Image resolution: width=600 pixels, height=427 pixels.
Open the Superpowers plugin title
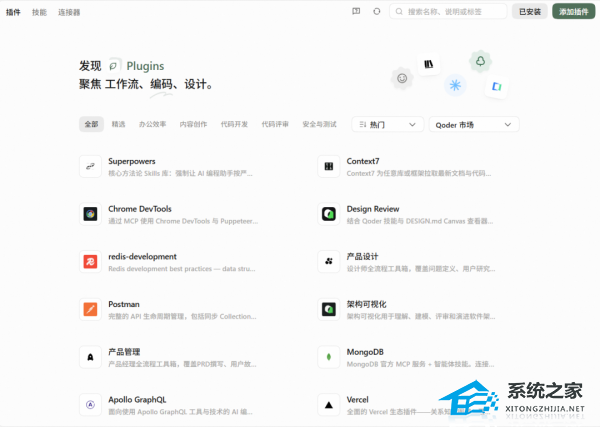(x=132, y=161)
